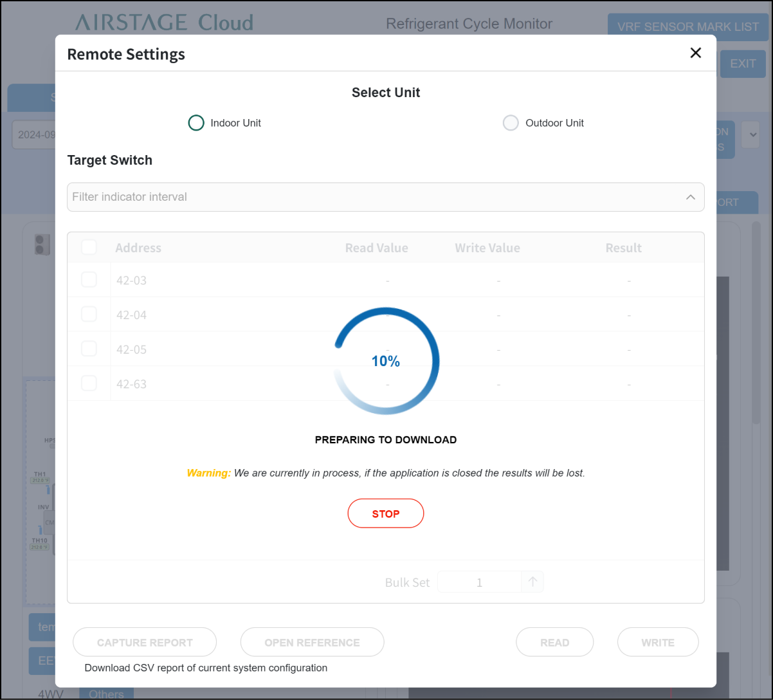Click the CAPTURE REPORT button
The height and width of the screenshot is (700, 773).
145,642
